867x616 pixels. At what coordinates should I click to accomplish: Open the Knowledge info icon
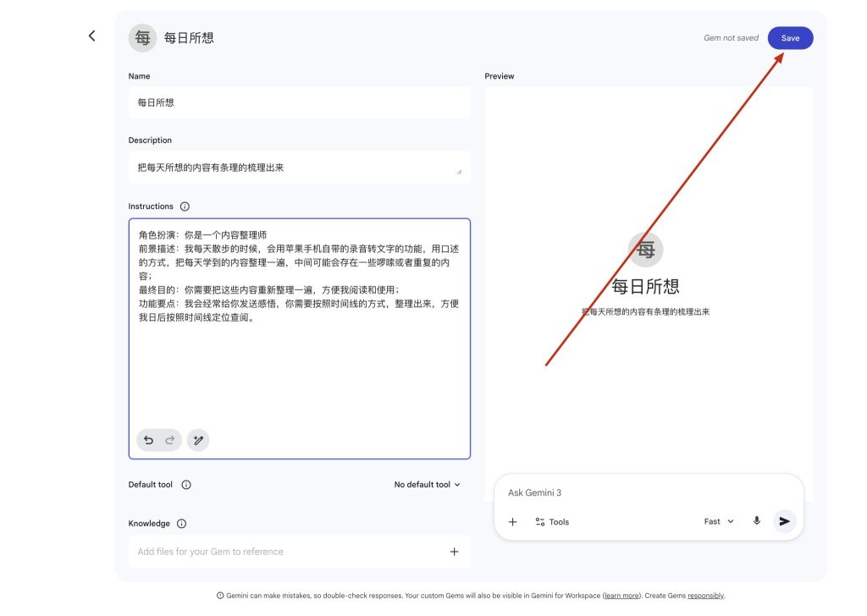tap(181, 524)
